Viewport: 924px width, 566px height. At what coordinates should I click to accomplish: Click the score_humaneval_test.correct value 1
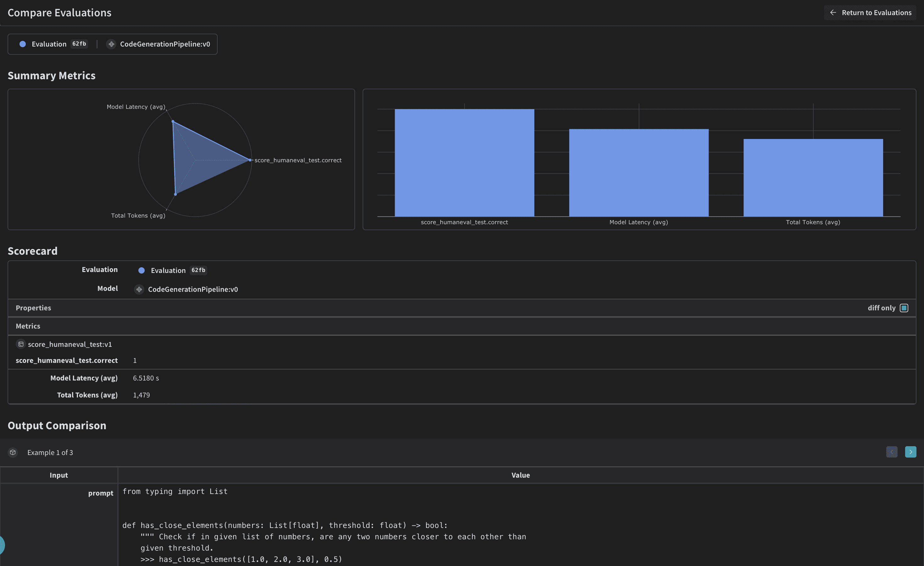[x=135, y=361]
